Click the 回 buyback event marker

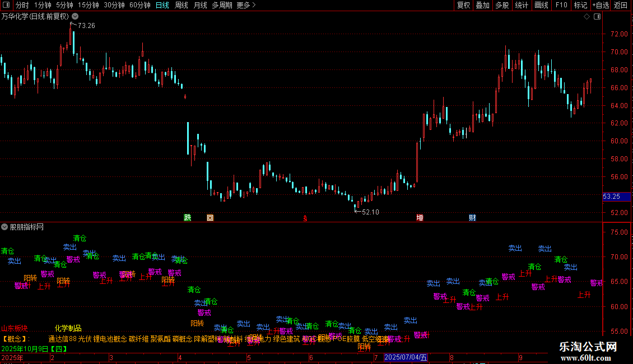tap(210, 217)
